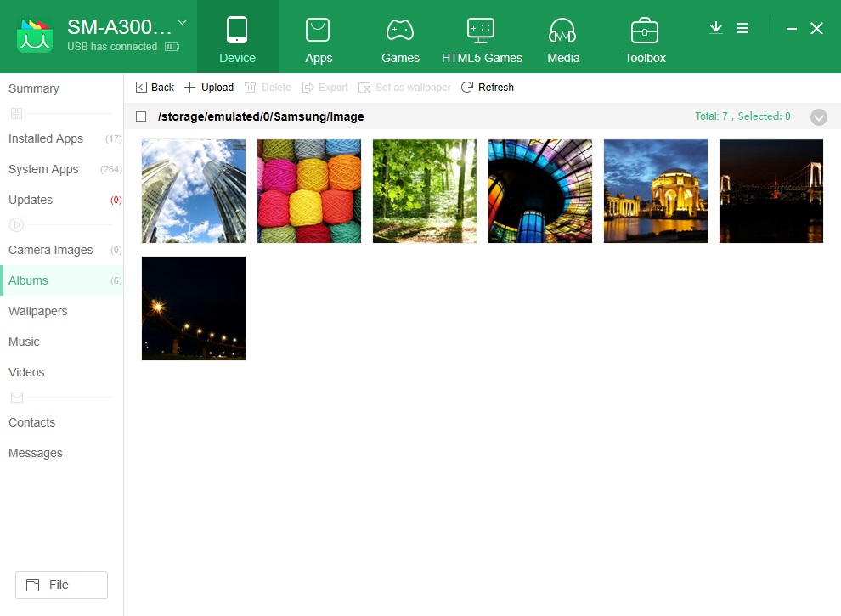Click the download transfer icon
The width and height of the screenshot is (841, 616).
(715, 27)
